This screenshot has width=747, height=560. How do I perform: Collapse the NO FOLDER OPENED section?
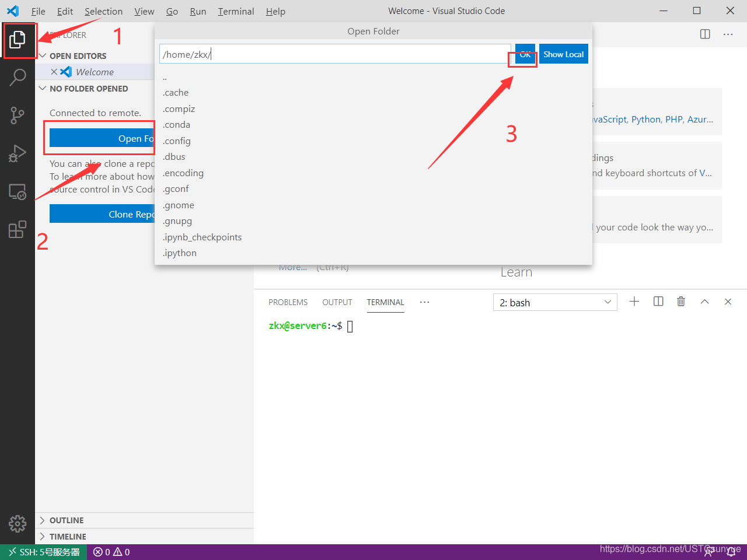tap(43, 89)
